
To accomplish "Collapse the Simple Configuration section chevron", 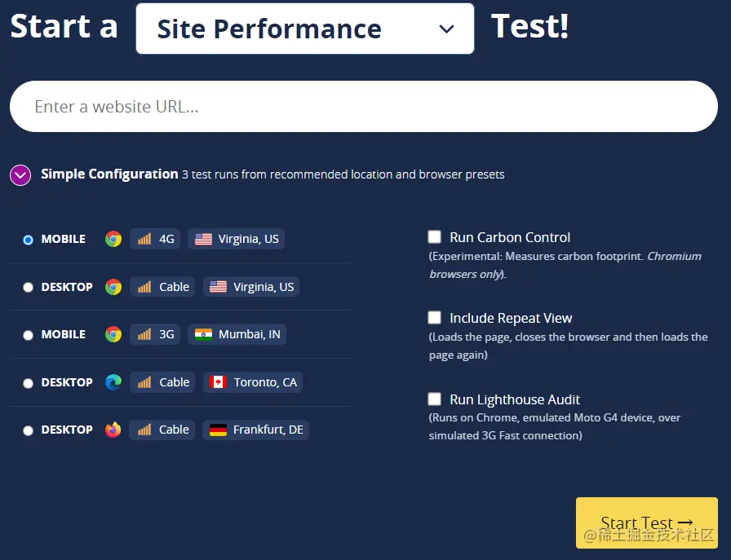I will (x=21, y=174).
